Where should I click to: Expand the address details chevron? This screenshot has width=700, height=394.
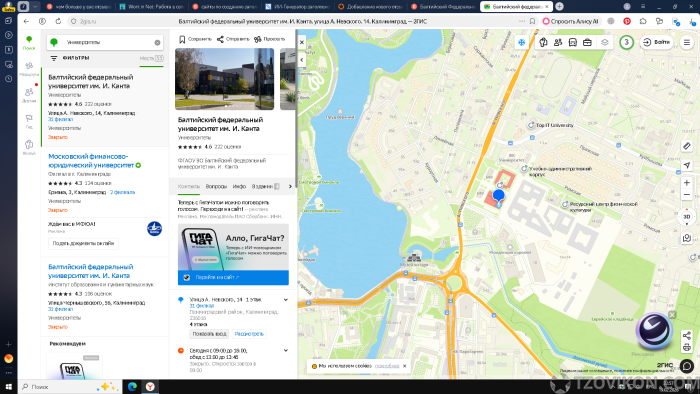click(286, 300)
